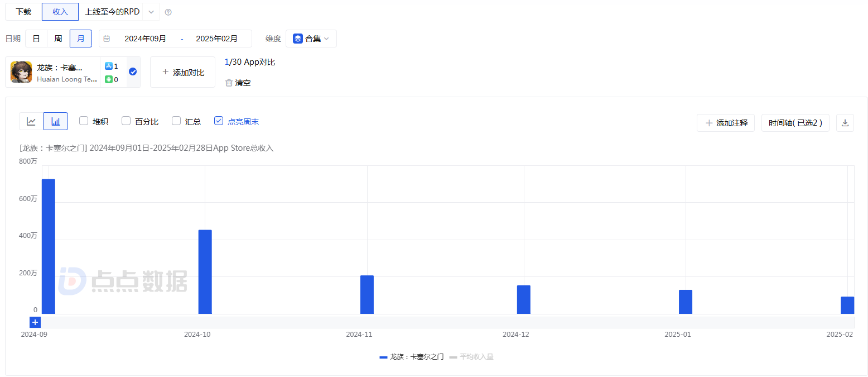Click the blue checkmark on the app card

[x=133, y=71]
